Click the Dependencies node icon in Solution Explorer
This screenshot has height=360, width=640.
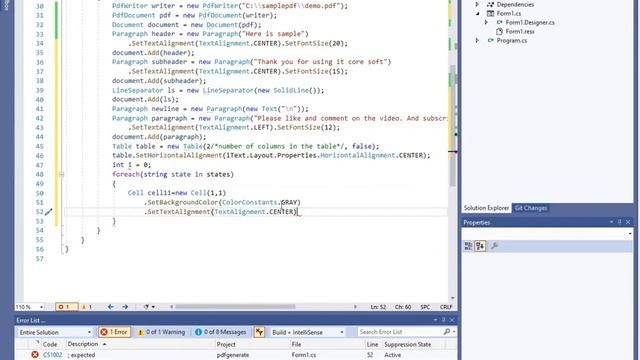pos(490,4)
